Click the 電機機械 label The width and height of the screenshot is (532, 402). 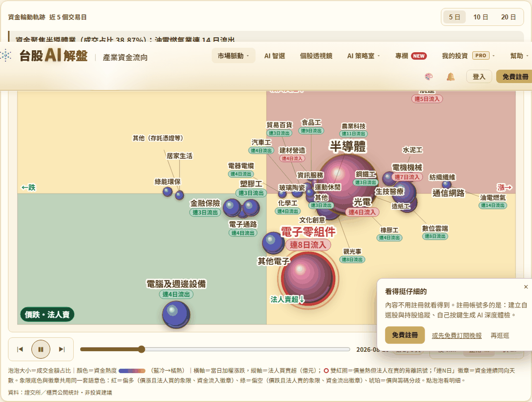[x=407, y=168]
